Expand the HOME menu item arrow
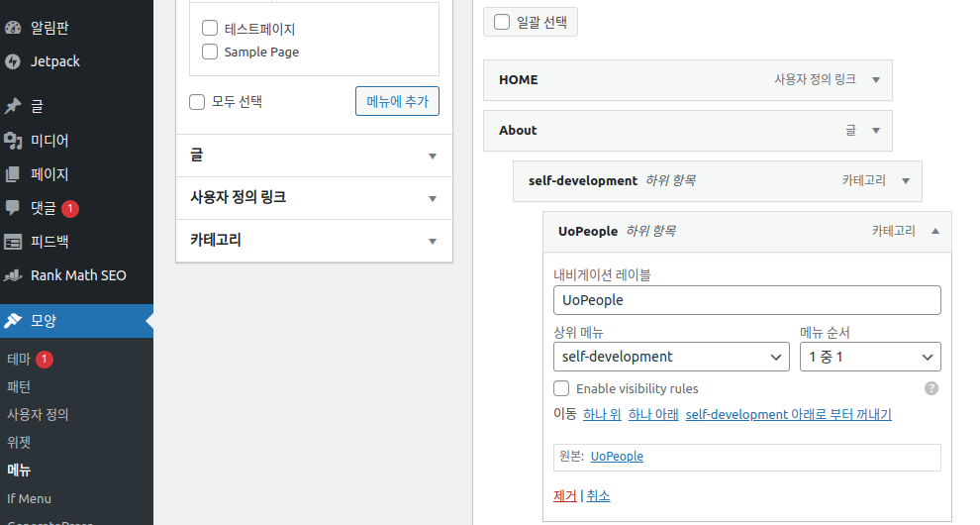980x525 pixels. pos(876,80)
